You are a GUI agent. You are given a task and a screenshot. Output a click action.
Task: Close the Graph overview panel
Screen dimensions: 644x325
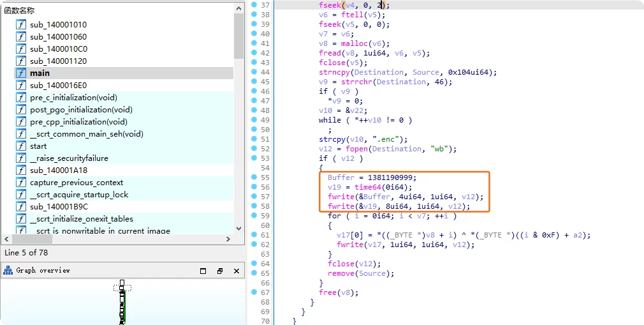click(x=236, y=271)
